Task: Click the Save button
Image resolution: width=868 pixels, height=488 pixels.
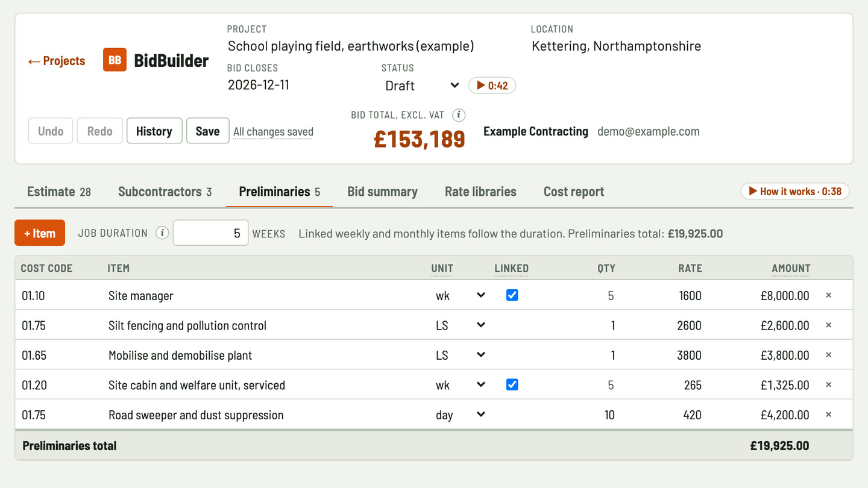Action: (207, 131)
